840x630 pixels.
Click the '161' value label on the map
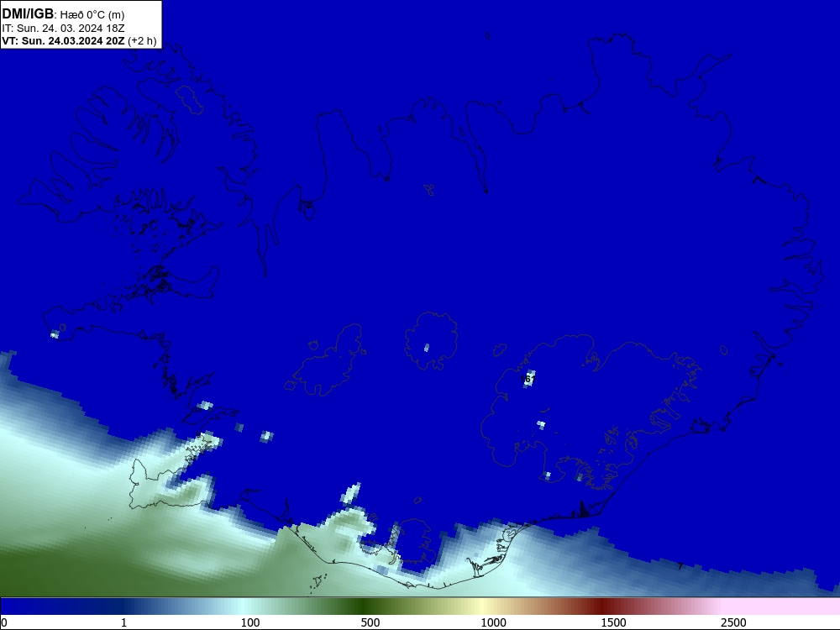pyautogui.click(x=528, y=380)
